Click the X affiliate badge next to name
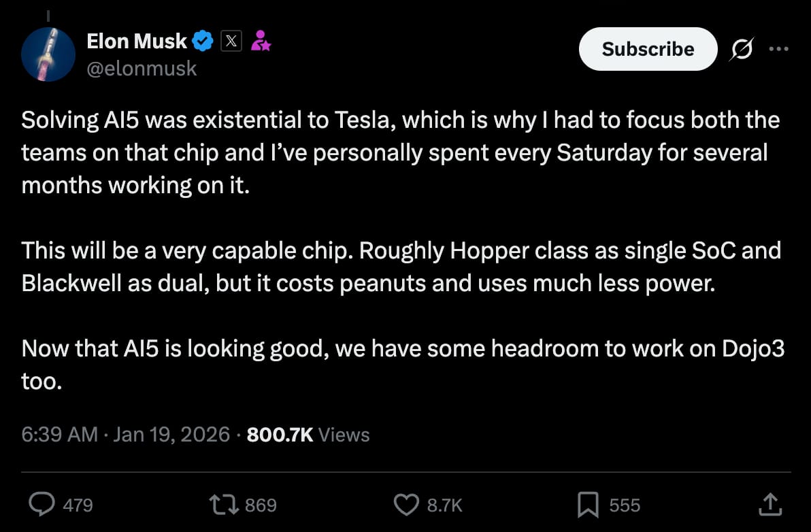Screen dimensions: 811x532 [x=232, y=41]
